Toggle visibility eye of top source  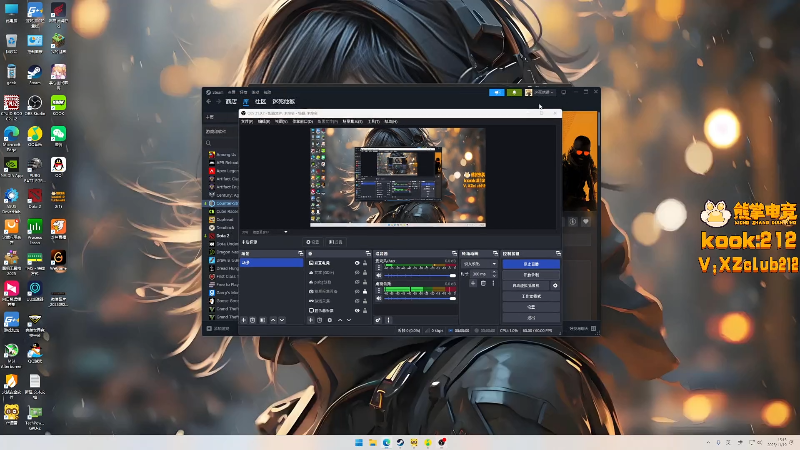[x=357, y=263]
